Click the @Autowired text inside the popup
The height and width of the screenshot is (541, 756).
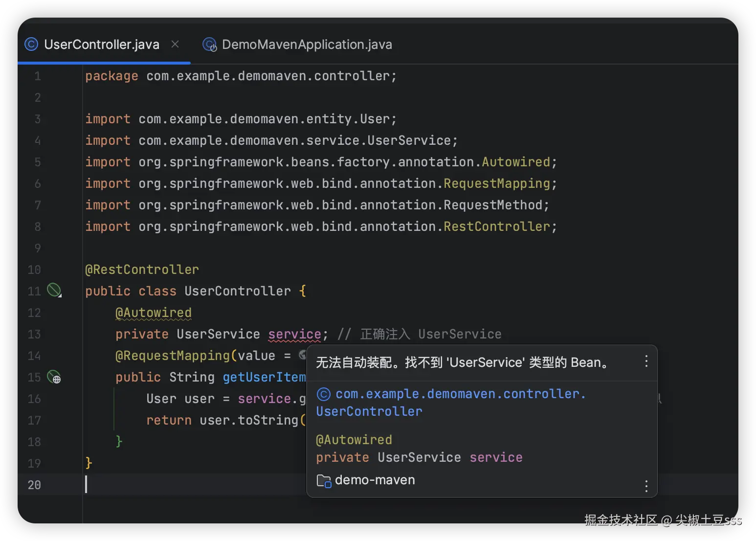(x=354, y=440)
